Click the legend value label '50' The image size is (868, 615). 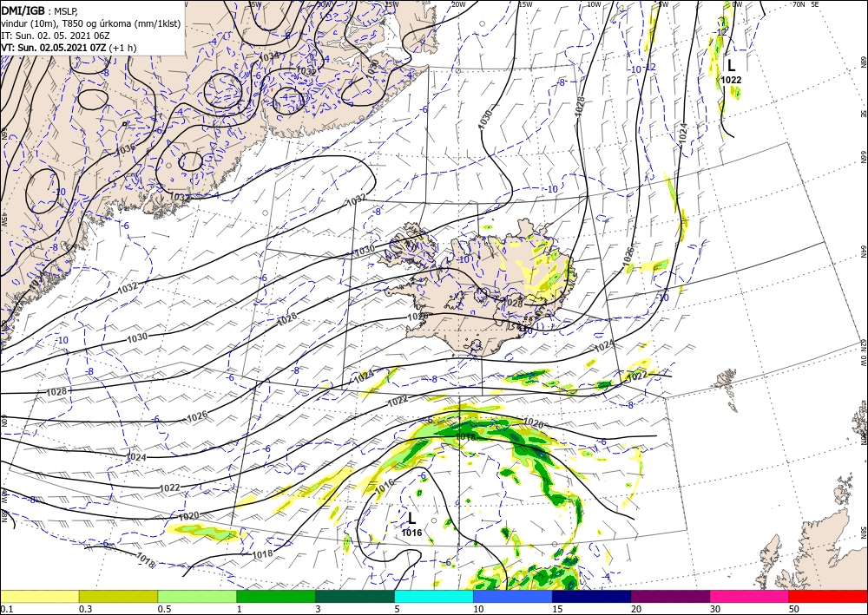click(x=794, y=609)
